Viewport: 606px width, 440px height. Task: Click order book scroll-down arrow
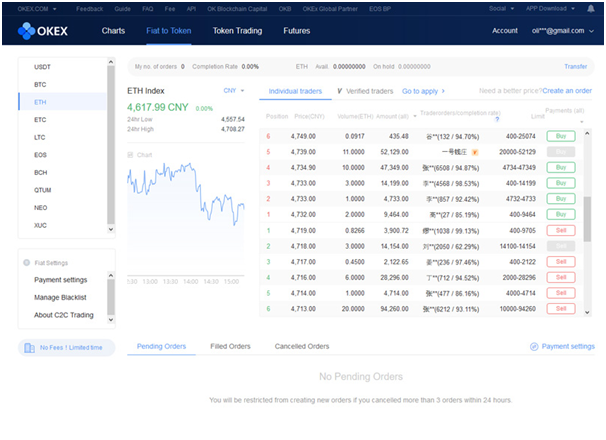(x=587, y=312)
